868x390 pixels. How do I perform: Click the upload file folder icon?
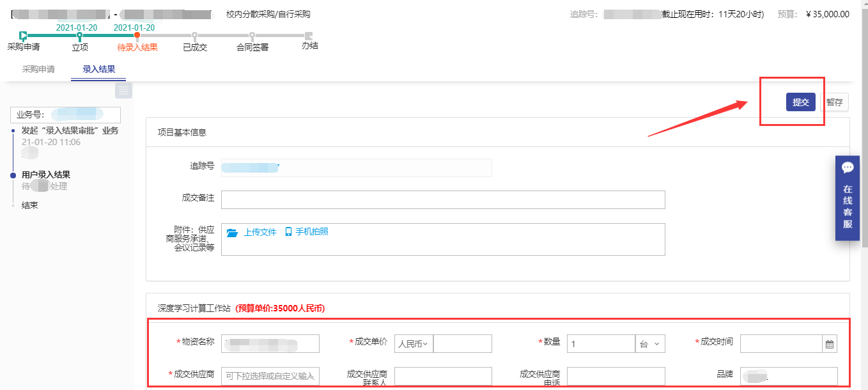click(232, 232)
